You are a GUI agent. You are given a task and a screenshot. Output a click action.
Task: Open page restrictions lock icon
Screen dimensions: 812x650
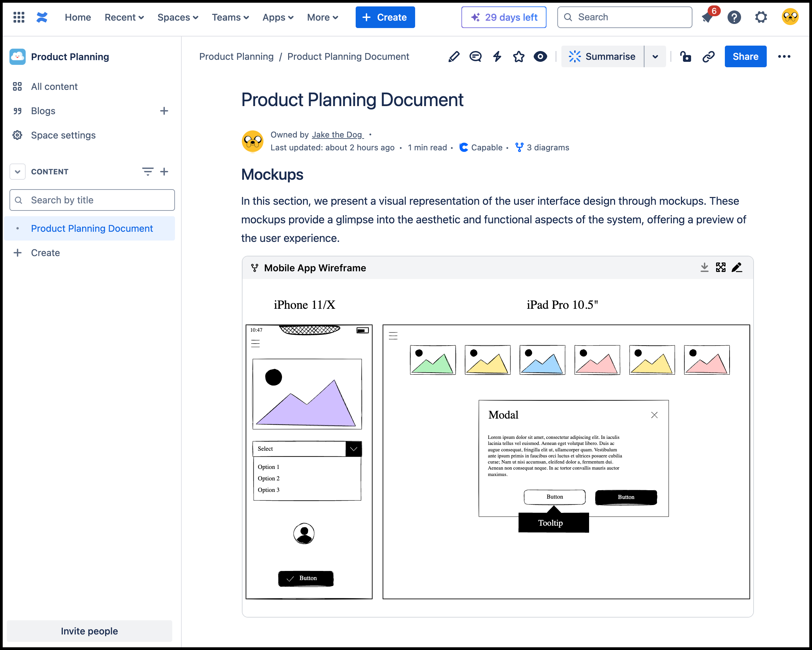(685, 56)
